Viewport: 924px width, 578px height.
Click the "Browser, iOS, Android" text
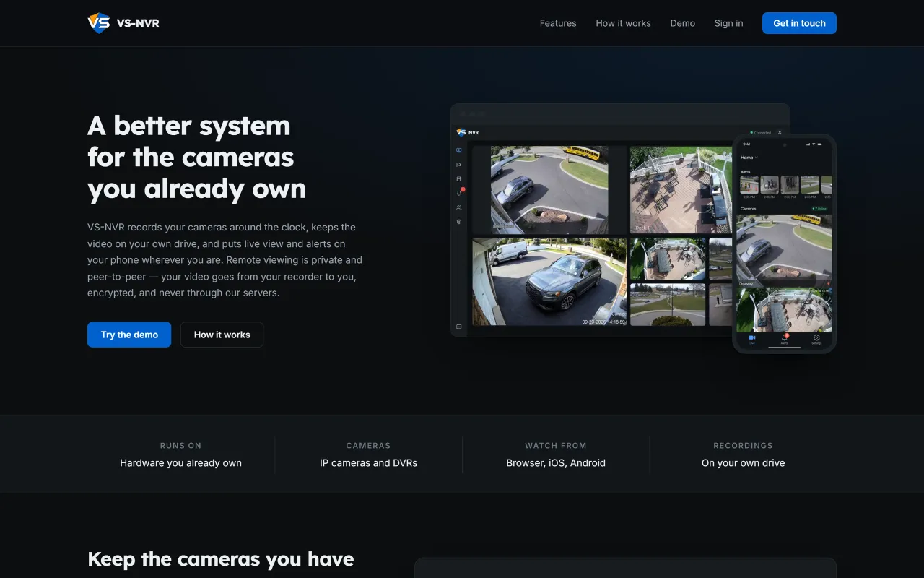556,463
